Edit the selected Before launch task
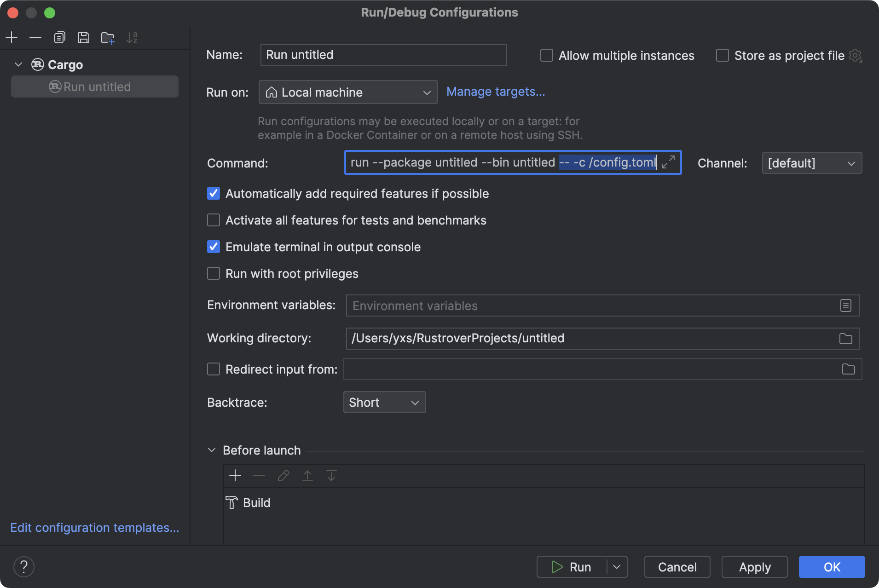 click(283, 475)
